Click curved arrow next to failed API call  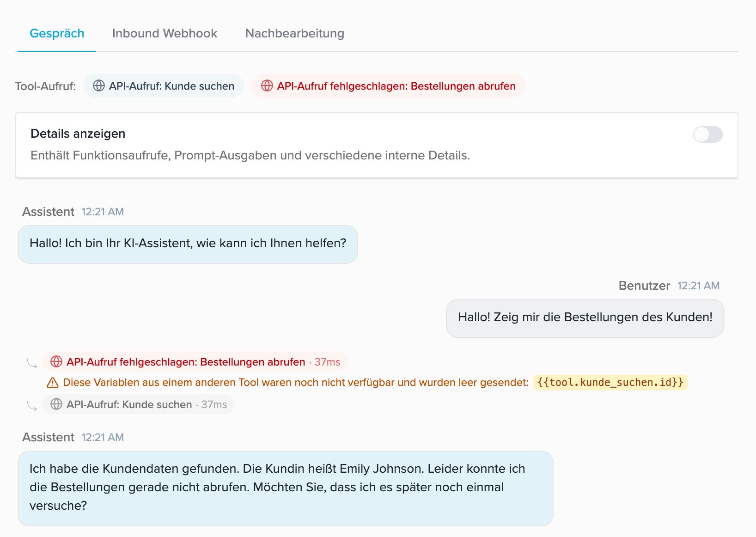pos(32,363)
